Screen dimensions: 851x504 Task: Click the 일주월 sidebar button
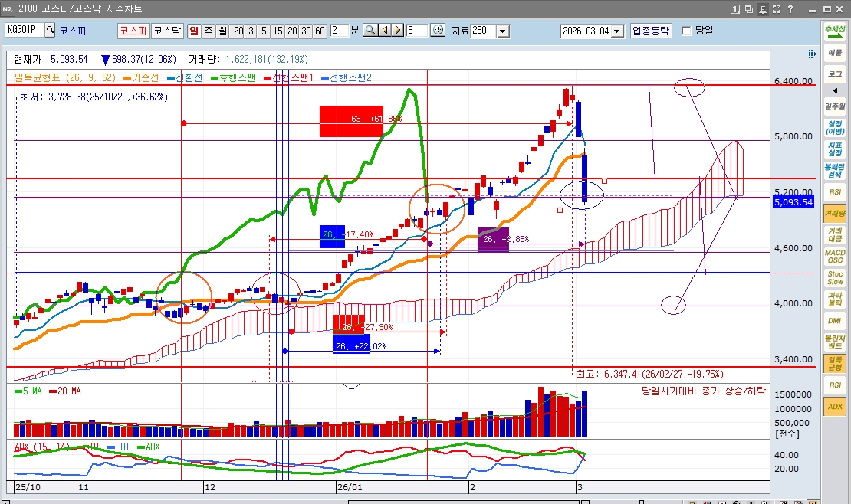pyautogui.click(x=835, y=106)
